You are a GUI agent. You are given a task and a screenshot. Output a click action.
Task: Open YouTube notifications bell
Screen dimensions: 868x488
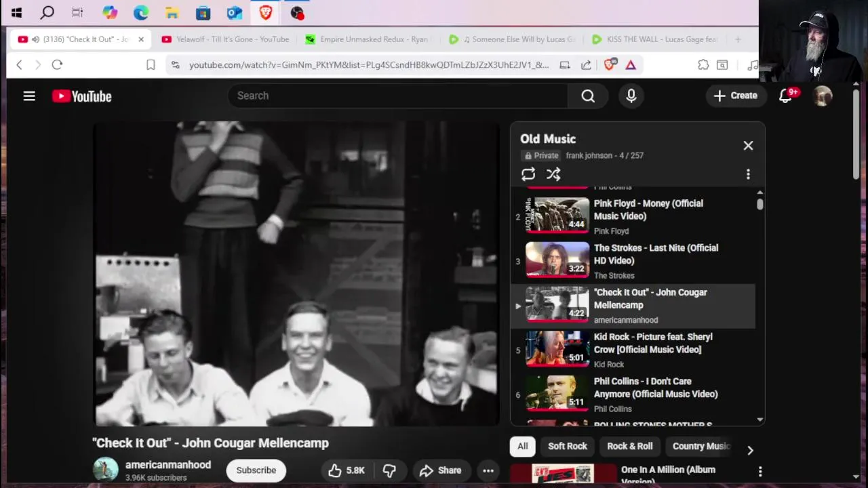pos(785,96)
